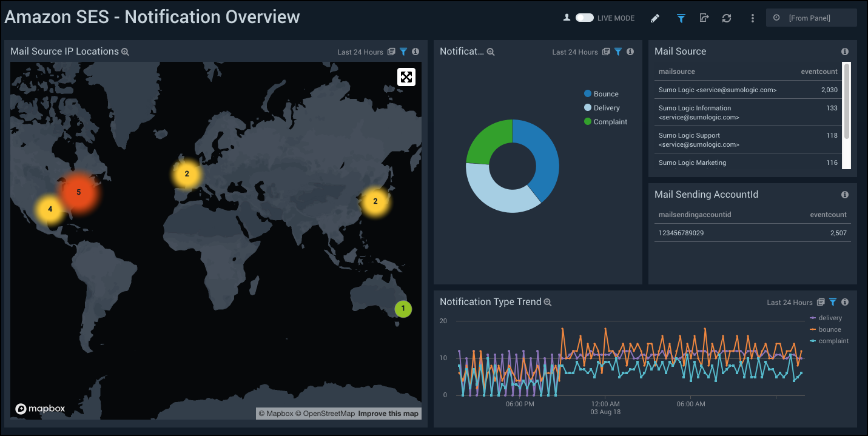
Task: Click the magnifier icon beside Notification Type Trend
Action: 548,301
